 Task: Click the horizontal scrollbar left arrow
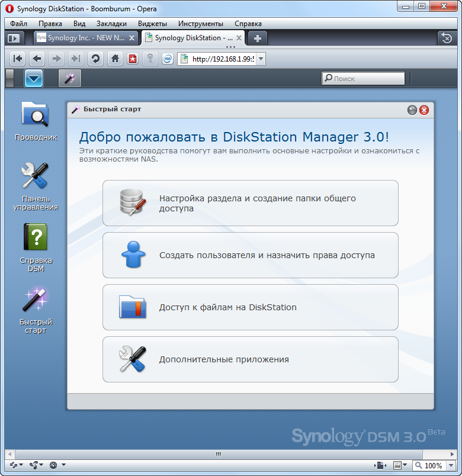pos(9,454)
